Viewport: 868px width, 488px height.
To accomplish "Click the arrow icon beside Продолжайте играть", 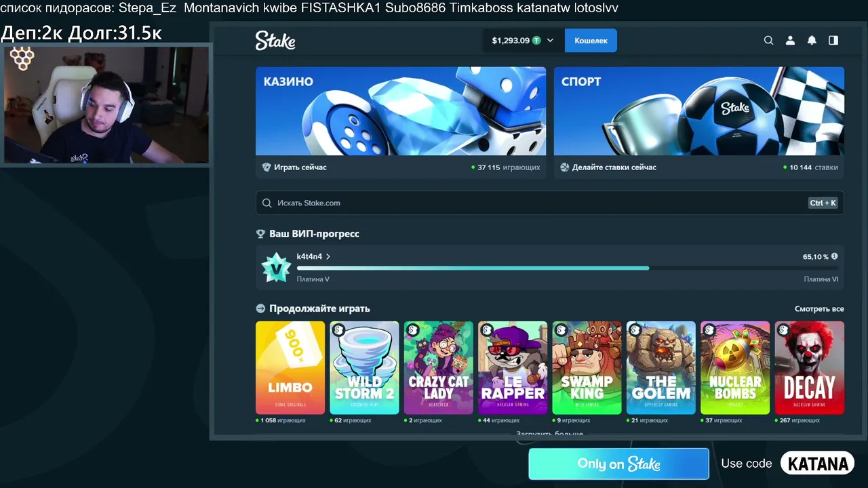I will 260,308.
